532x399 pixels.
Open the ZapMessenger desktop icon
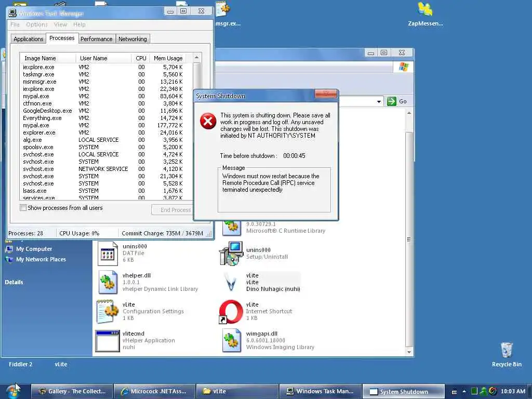pos(425,9)
